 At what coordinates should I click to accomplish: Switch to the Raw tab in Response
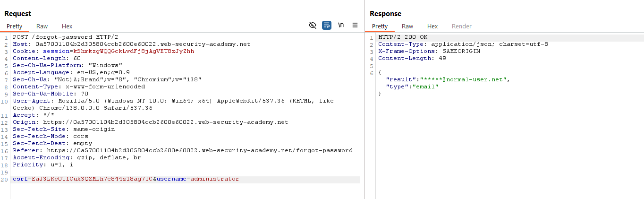pos(407,26)
